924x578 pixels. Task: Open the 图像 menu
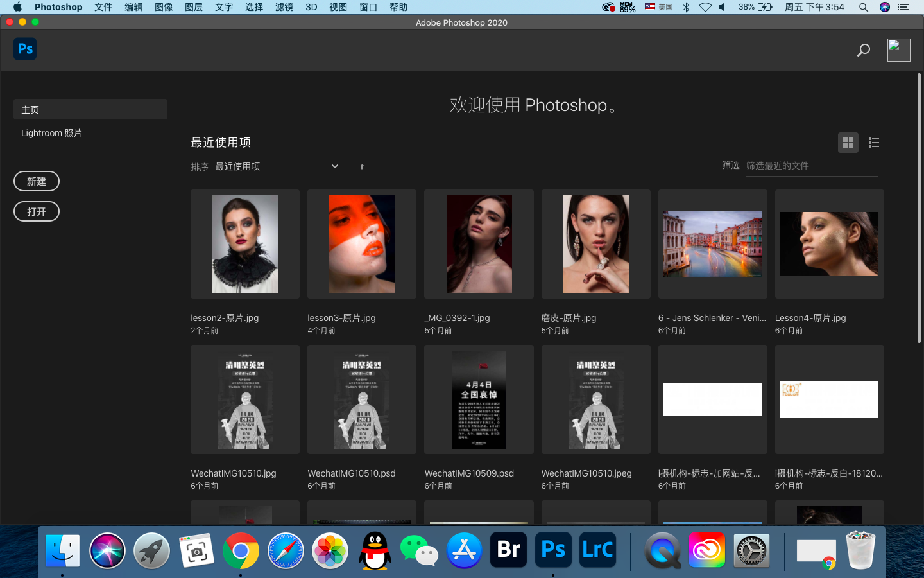164,7
